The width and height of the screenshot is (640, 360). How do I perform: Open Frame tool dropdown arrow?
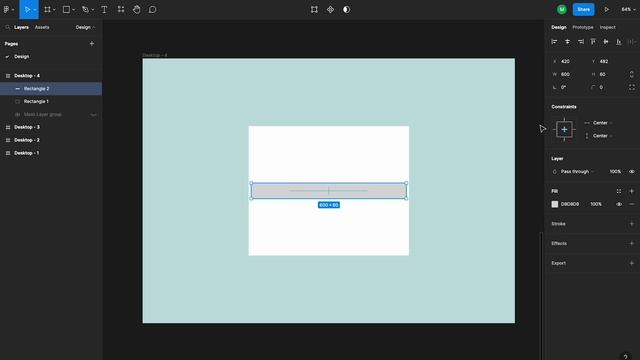54,10
